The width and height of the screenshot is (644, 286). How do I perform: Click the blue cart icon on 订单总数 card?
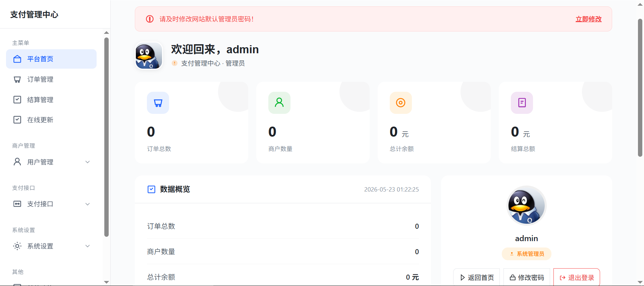pos(158,103)
